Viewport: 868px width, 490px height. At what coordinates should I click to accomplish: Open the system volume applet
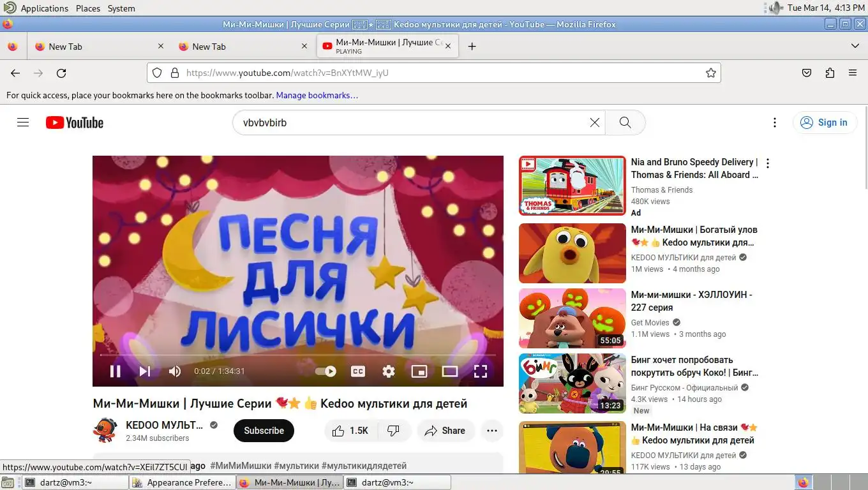[x=774, y=8]
